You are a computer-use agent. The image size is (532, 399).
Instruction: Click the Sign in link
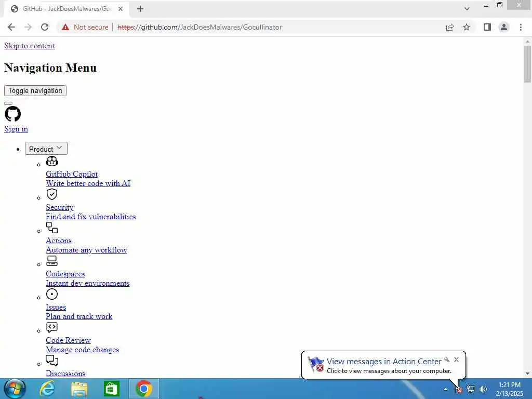16,129
